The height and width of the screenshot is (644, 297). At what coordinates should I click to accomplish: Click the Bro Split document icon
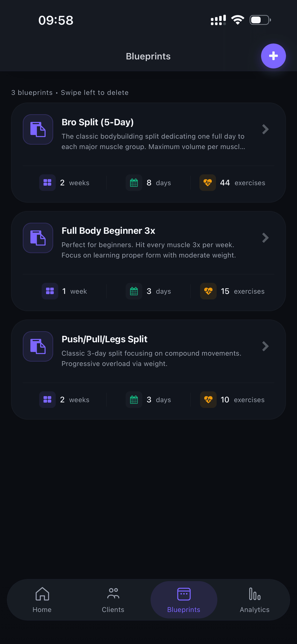[x=38, y=129]
